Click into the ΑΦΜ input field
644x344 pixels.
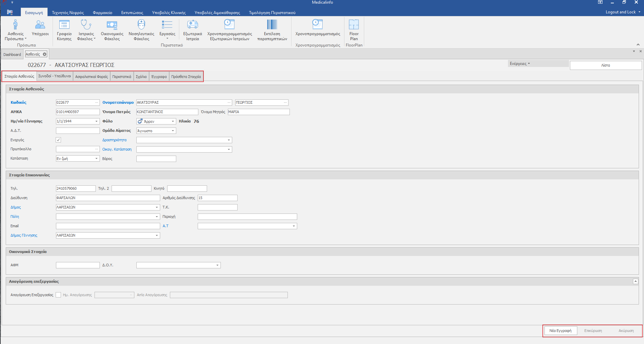78,265
